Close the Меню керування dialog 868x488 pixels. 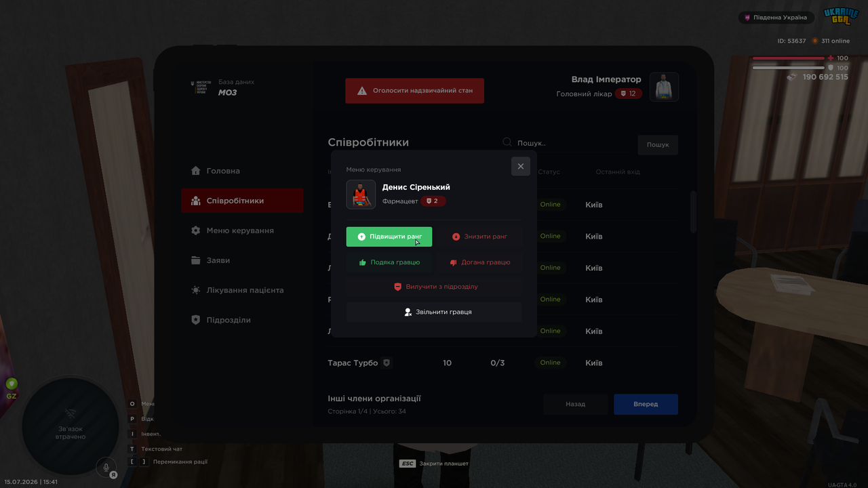coord(521,166)
